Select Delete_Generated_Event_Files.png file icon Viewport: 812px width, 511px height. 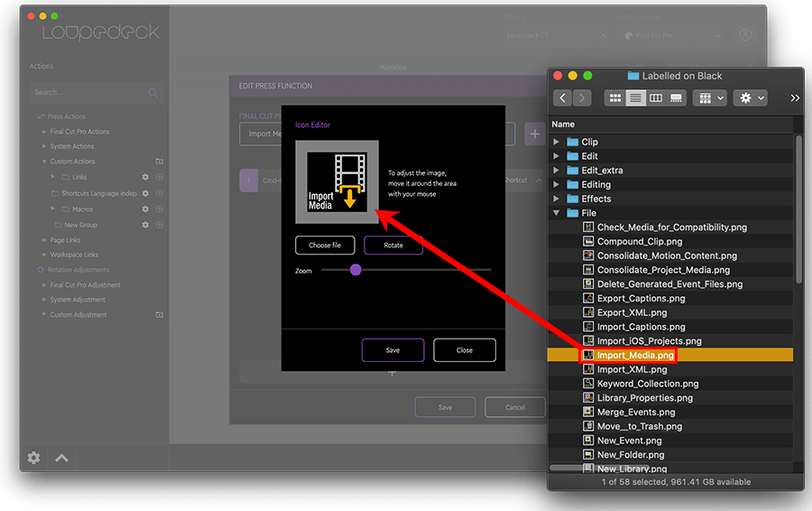(587, 284)
